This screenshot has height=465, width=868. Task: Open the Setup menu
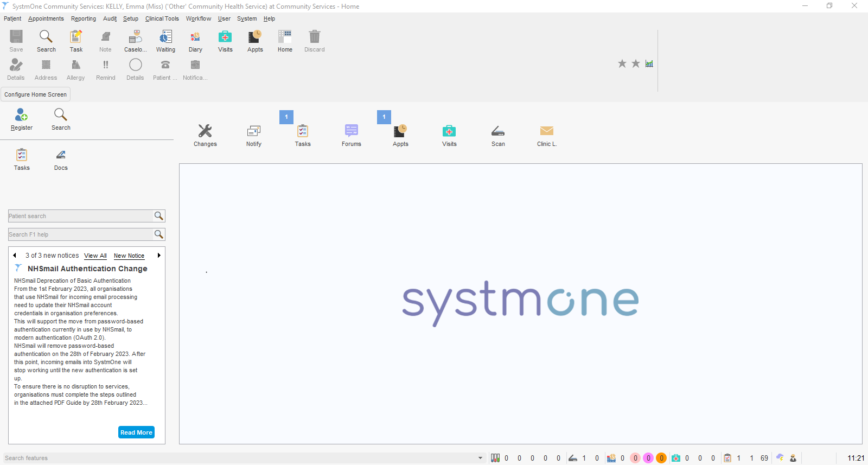(x=131, y=18)
